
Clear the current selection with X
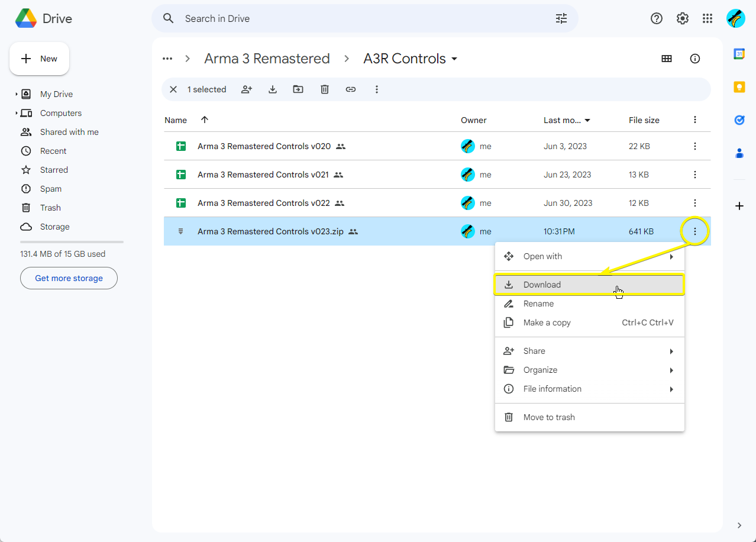173,89
